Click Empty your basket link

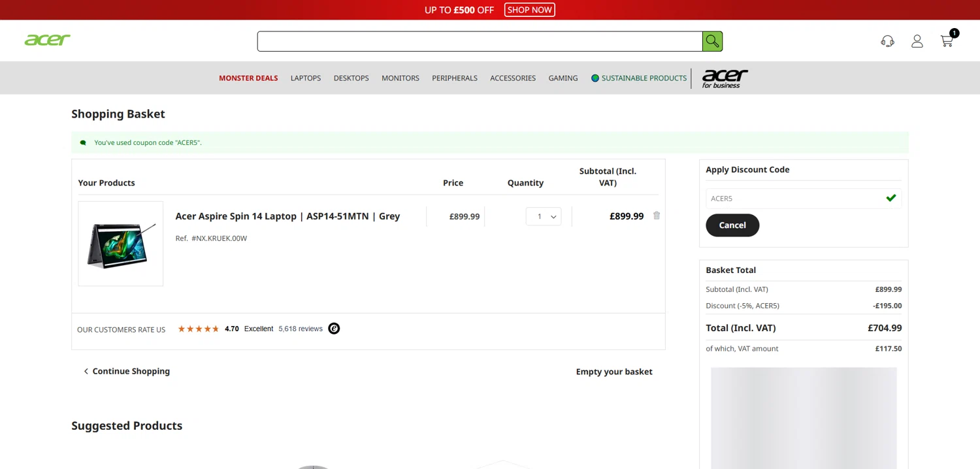pos(614,372)
